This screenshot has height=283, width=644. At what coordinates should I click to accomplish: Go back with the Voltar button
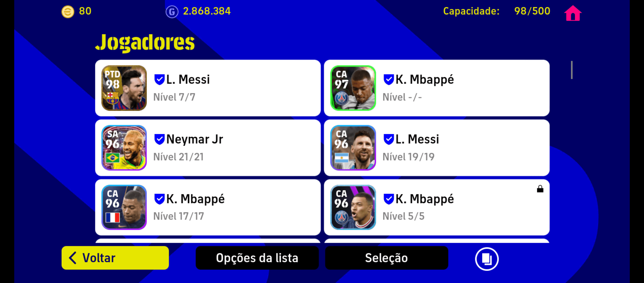pos(115,258)
